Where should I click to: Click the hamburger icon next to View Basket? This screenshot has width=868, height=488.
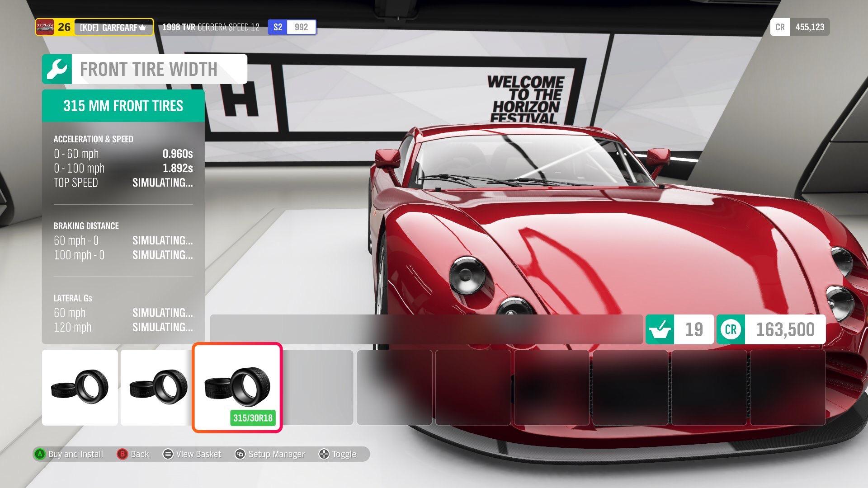tap(168, 454)
